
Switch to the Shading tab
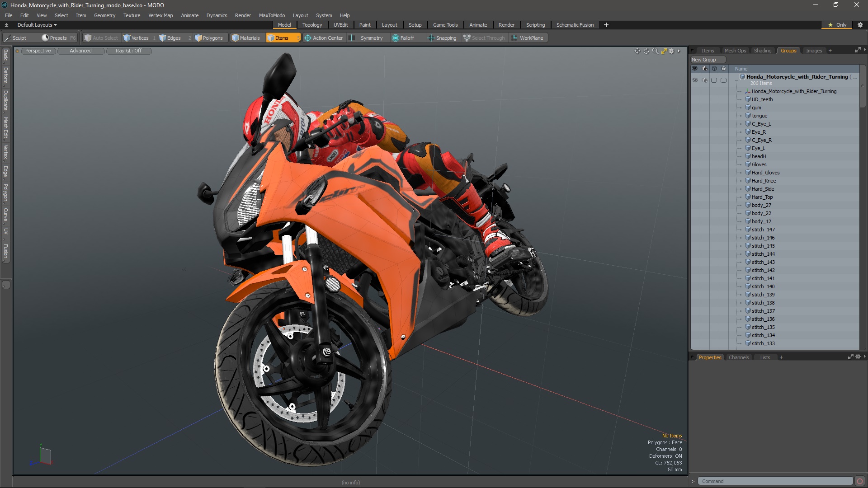pos(762,51)
